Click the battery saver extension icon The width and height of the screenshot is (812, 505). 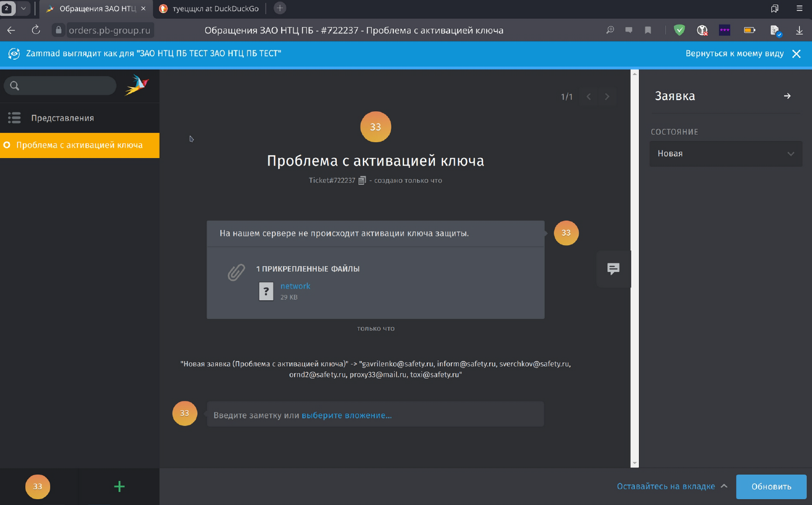pos(749,30)
